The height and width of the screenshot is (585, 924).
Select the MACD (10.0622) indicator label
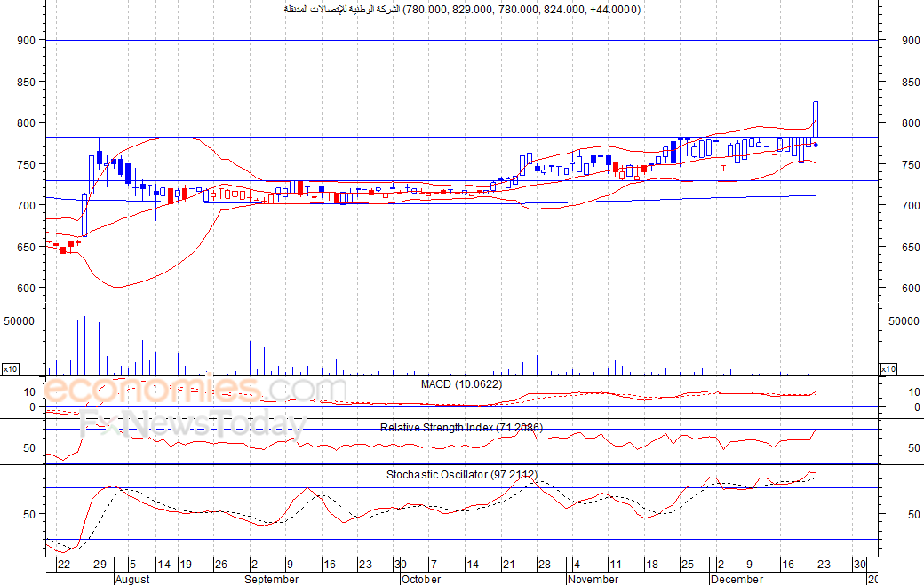[x=461, y=384]
